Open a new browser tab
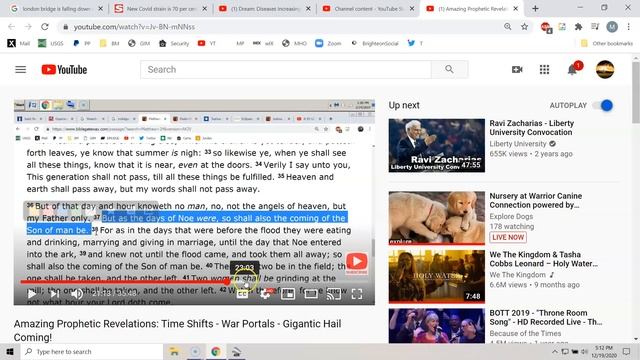 (x=535, y=9)
